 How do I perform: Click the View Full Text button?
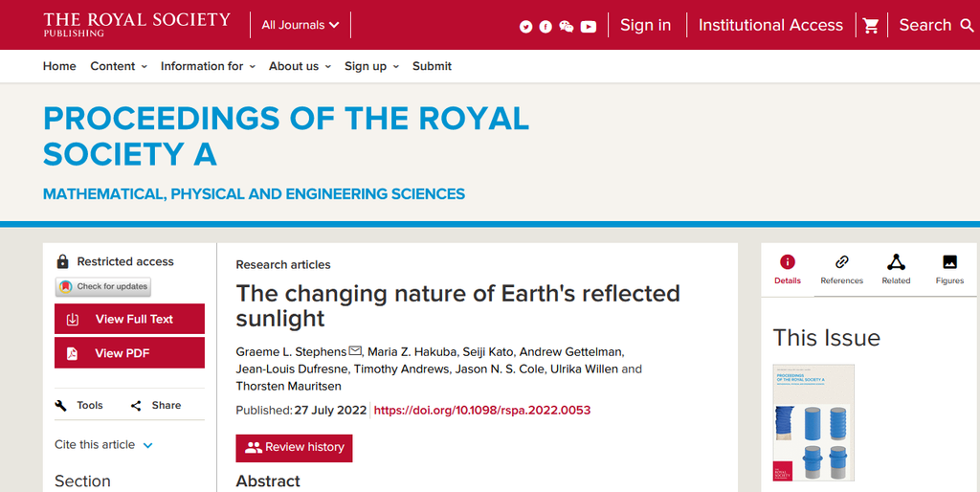129,319
